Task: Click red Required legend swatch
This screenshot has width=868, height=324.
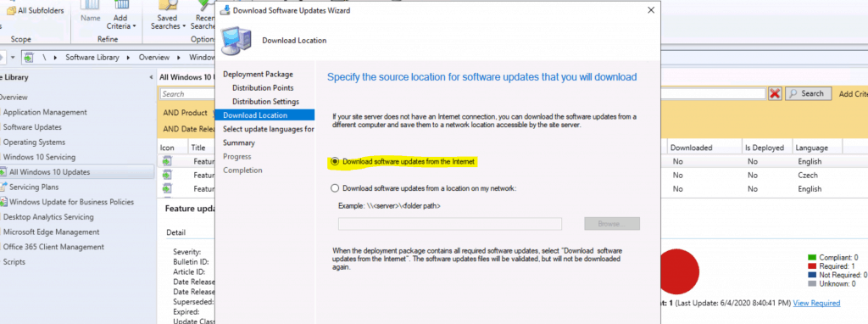Action: [x=813, y=265]
